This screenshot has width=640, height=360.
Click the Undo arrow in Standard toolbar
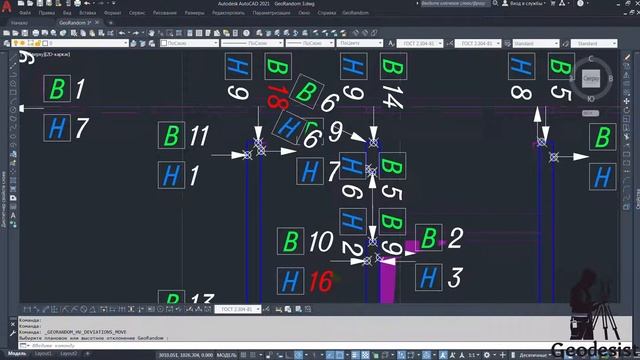click(122, 33)
